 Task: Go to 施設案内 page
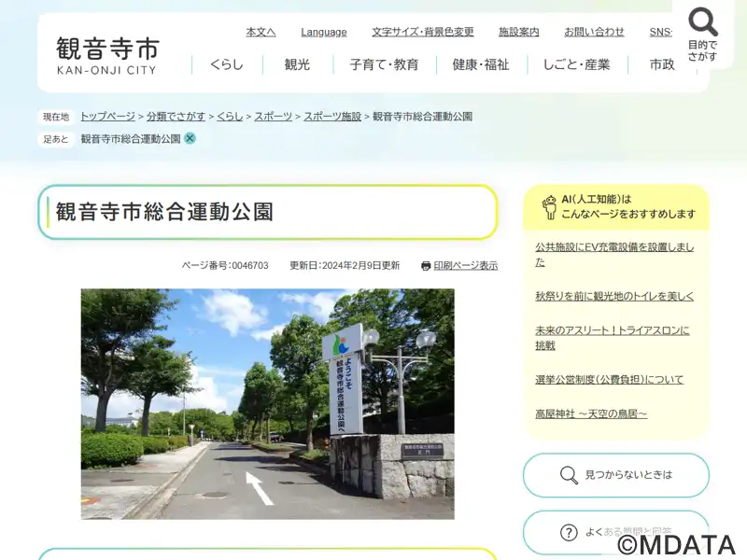tap(518, 32)
